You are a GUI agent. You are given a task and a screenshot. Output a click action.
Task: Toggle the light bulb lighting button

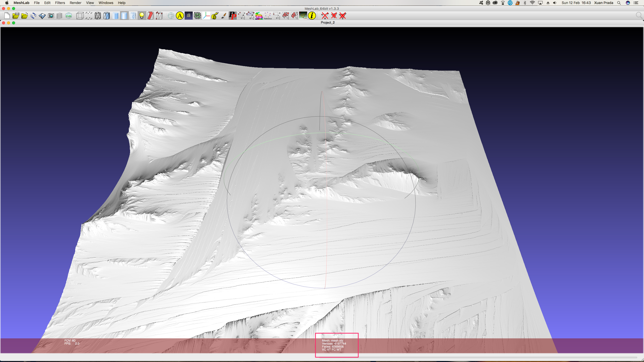[x=142, y=16]
